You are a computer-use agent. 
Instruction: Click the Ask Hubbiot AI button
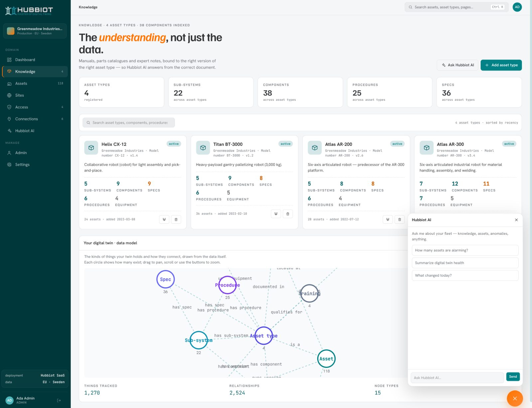pos(458,65)
